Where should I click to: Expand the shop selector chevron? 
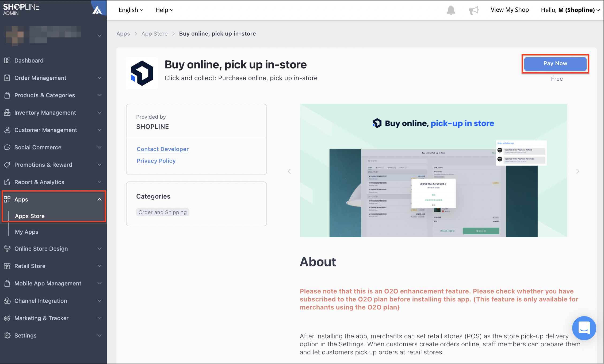[x=100, y=35]
